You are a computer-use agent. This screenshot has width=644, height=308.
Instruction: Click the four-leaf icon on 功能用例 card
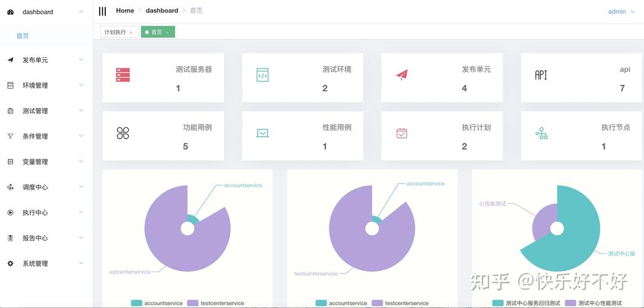click(x=123, y=133)
